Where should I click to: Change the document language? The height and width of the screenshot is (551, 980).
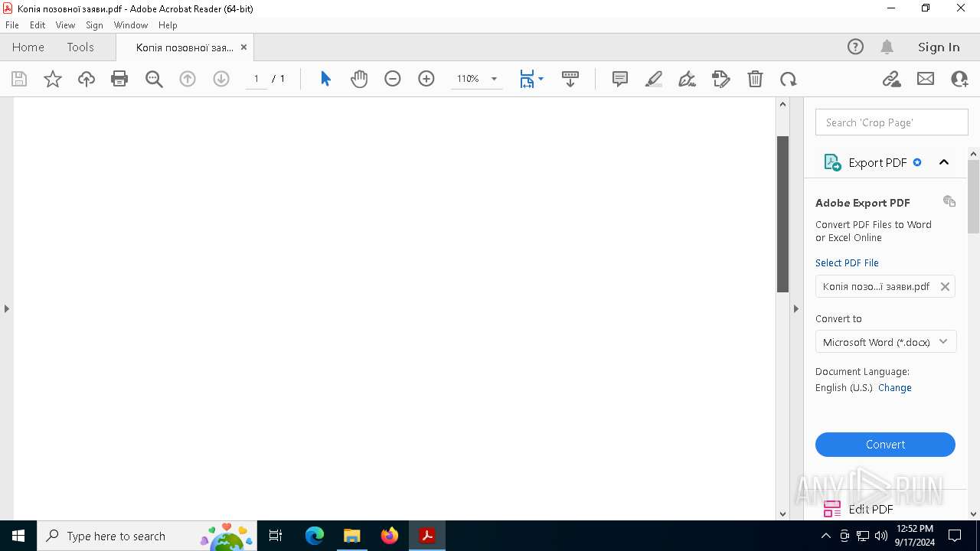(x=895, y=387)
